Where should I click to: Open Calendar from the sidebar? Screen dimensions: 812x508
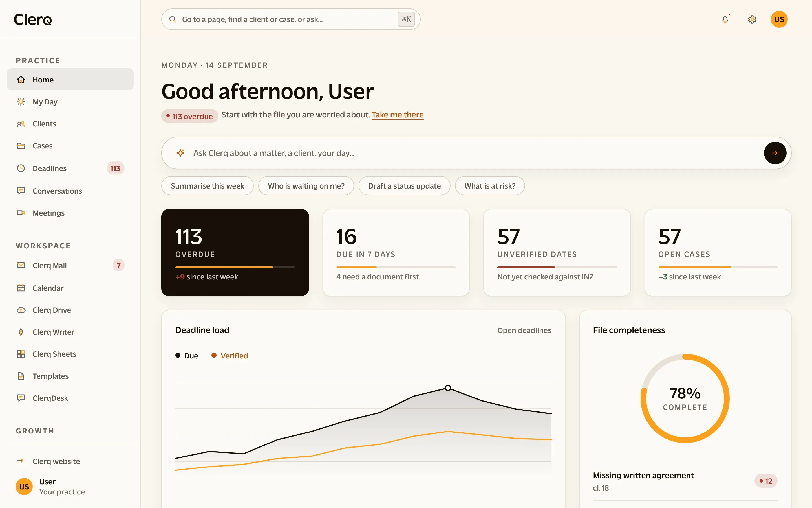coord(70,288)
